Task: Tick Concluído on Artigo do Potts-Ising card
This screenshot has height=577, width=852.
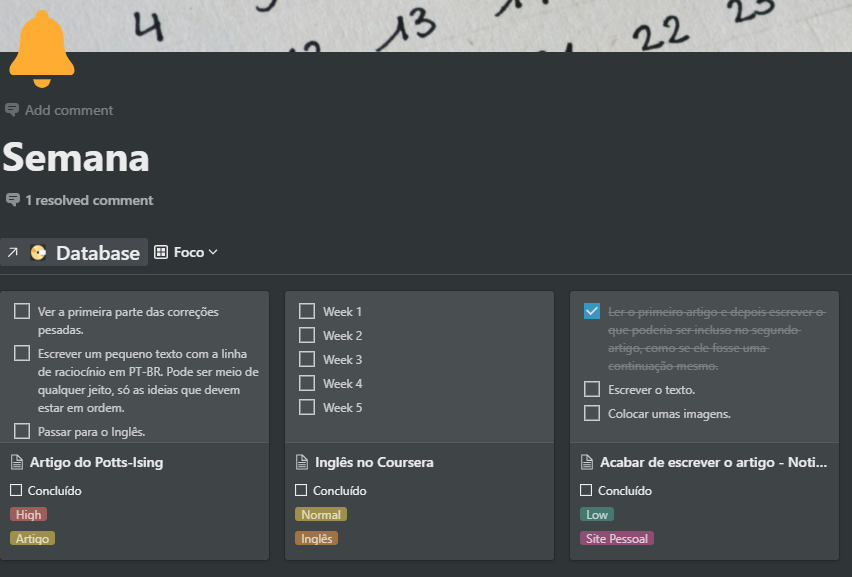Action: point(16,490)
